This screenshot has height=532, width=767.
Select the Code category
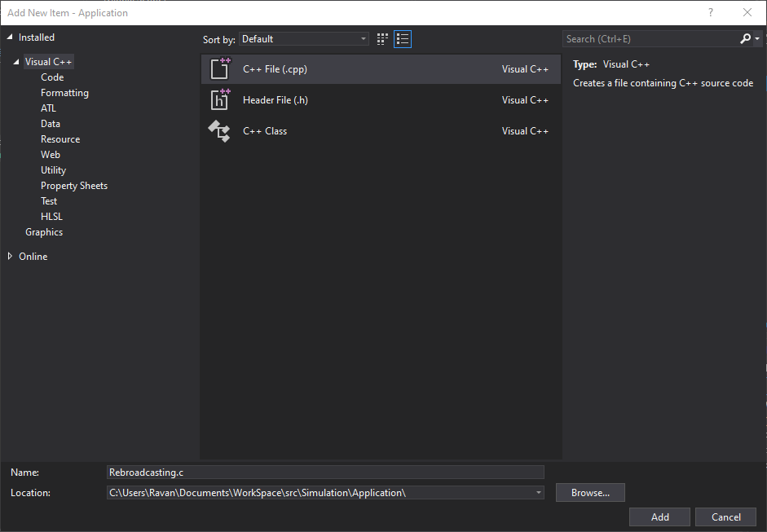click(x=52, y=77)
